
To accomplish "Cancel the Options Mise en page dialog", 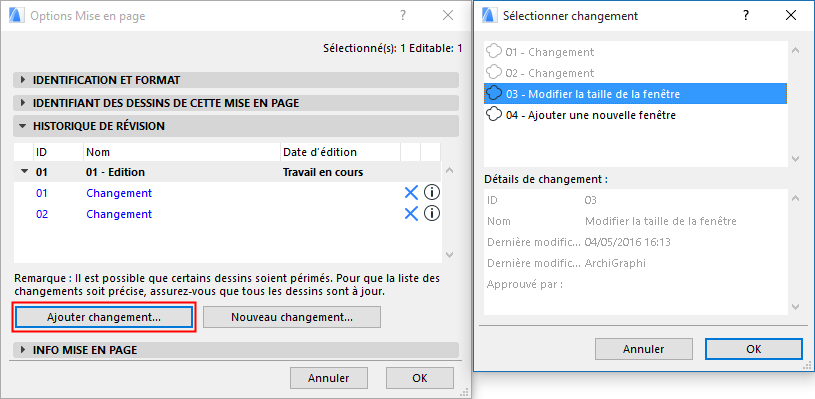I will click(x=328, y=378).
